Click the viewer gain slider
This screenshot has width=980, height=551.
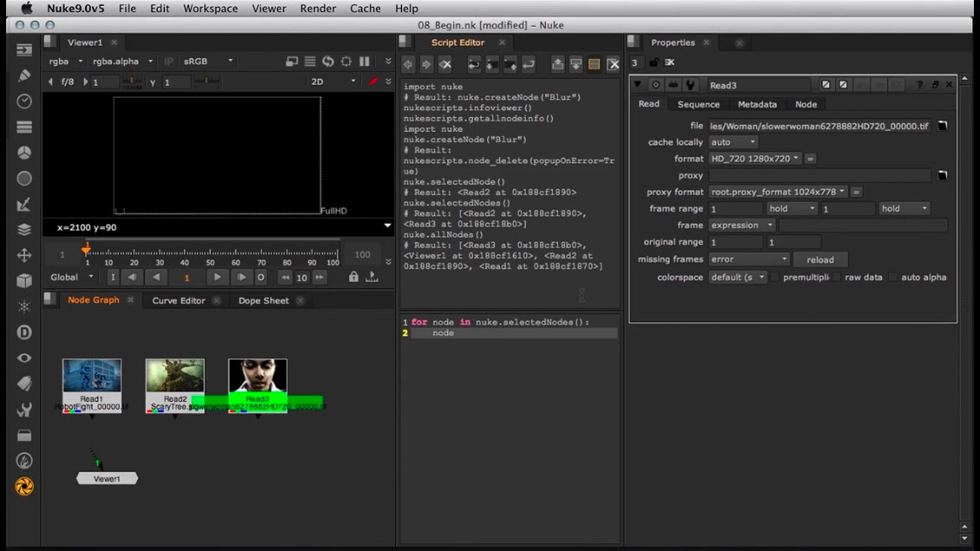[132, 81]
